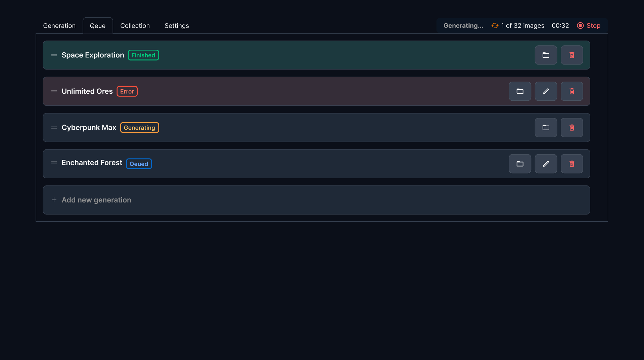Delete the Enchanted Forest queue item

[x=571, y=164]
